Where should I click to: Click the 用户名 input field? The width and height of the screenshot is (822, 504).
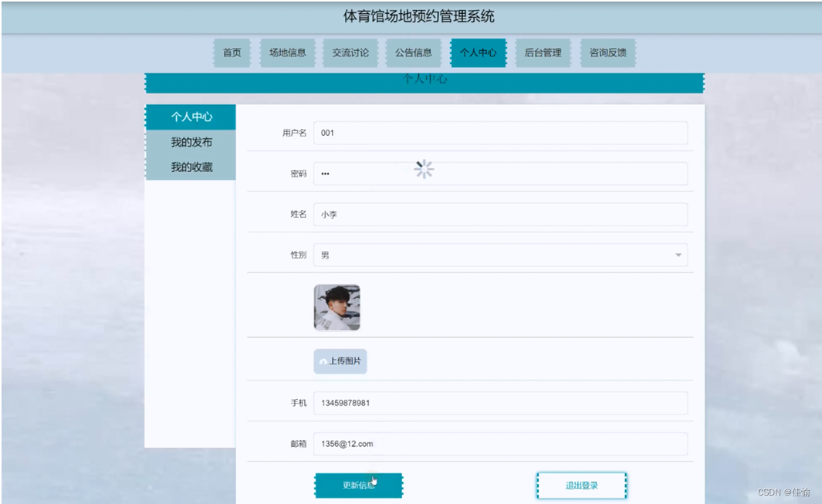[500, 134]
